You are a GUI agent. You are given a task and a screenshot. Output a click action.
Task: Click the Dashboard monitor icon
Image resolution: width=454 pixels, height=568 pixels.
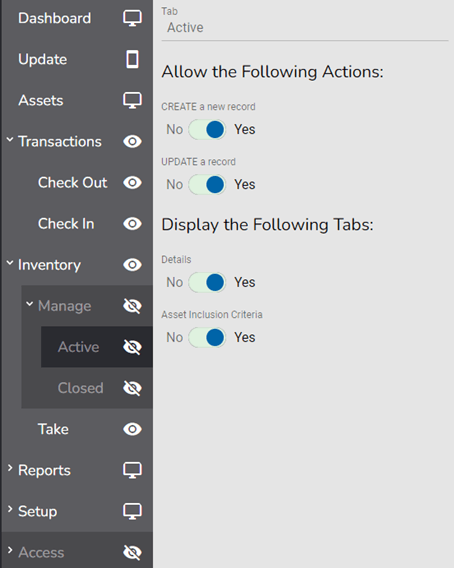pyautogui.click(x=132, y=18)
